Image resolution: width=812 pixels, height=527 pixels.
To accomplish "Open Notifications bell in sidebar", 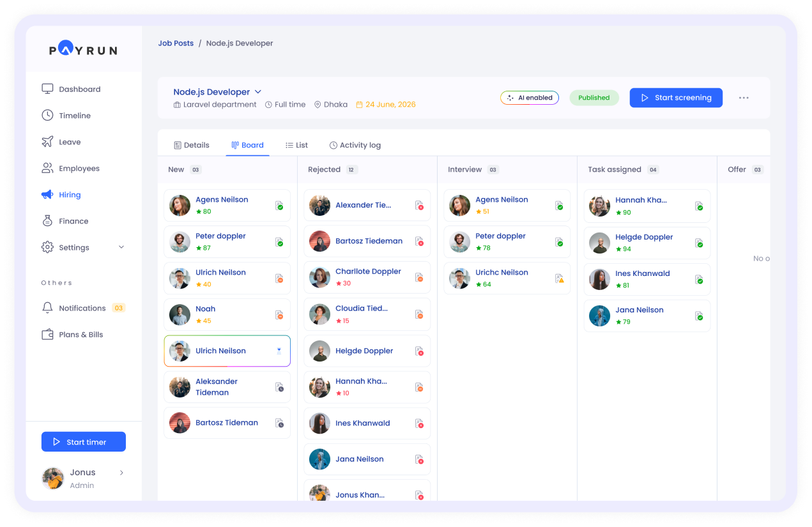I will (47, 308).
